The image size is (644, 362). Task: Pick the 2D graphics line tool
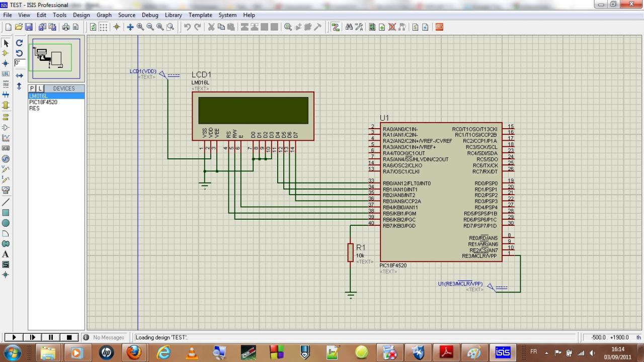6,202
